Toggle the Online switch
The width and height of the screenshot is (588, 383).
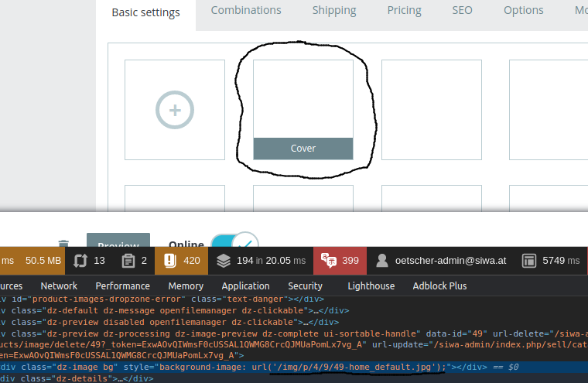tap(234, 241)
